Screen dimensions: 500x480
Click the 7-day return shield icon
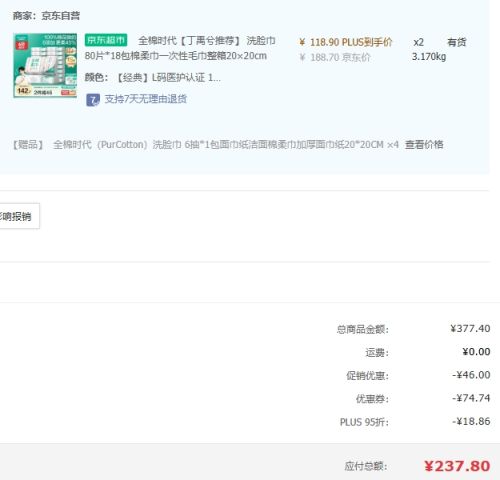pos(93,100)
